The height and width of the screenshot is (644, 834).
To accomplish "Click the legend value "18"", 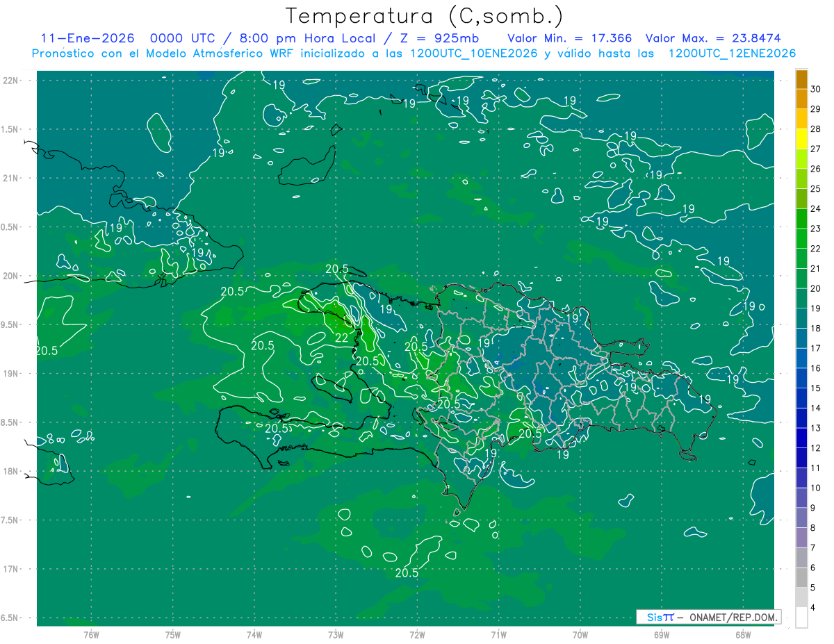I will [x=816, y=328].
